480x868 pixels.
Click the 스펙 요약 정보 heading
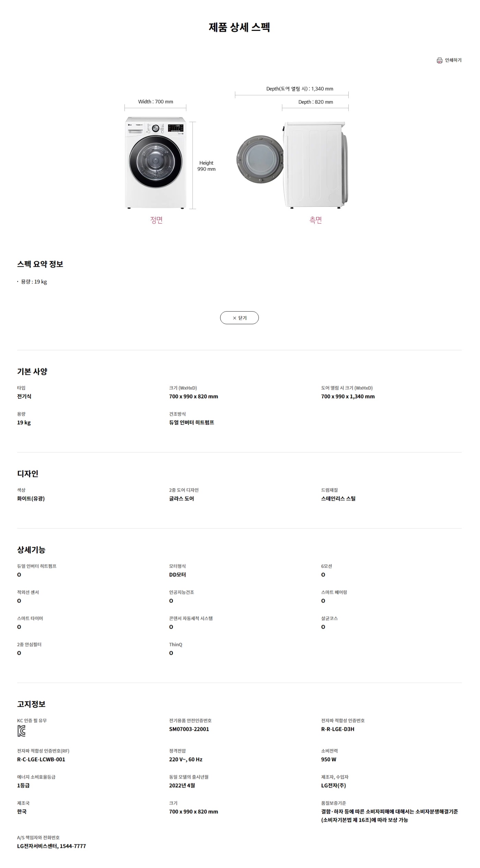point(40,264)
